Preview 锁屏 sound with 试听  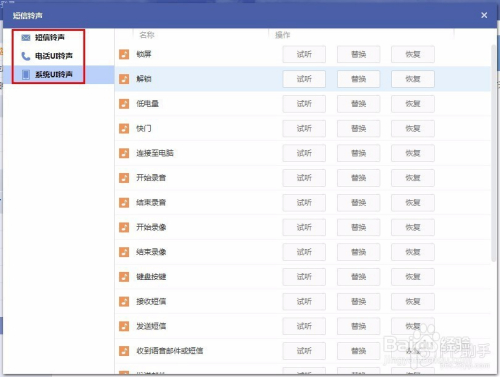pyautogui.click(x=304, y=54)
